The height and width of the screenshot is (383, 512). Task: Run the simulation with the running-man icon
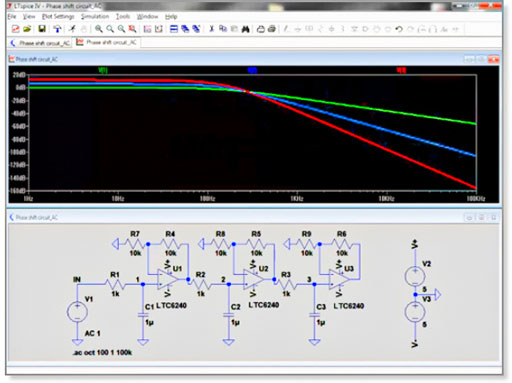click(72, 29)
